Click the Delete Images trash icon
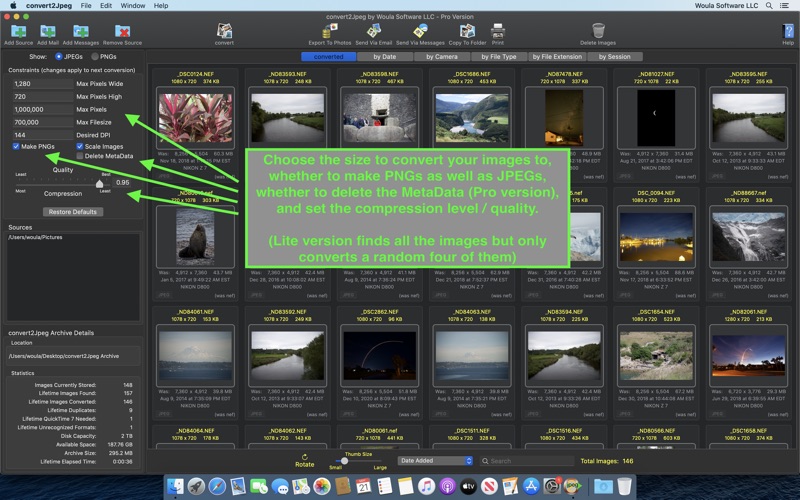This screenshot has width=800, height=500. click(x=598, y=31)
